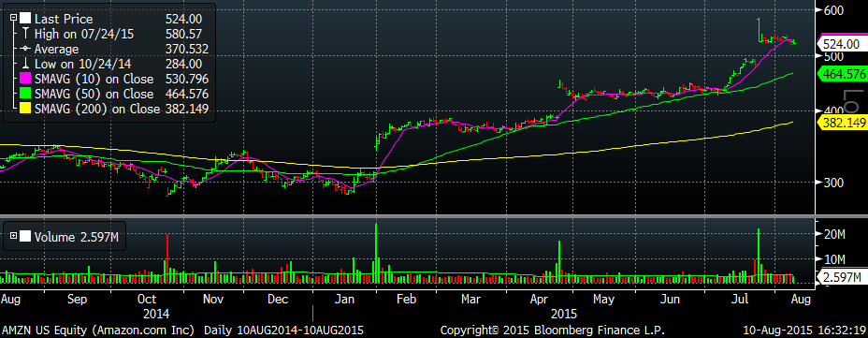
Task: Click the Mar month label on time axis
Action: (x=471, y=300)
